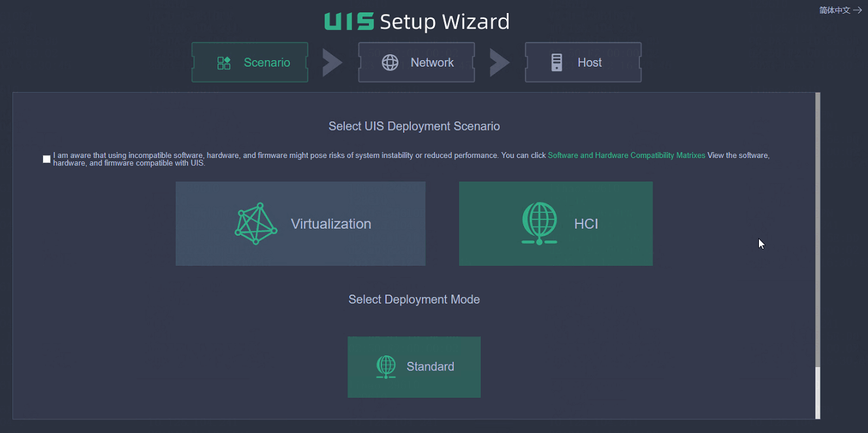Image resolution: width=868 pixels, height=433 pixels.
Task: Click the Scenario step icon
Action: pyautogui.click(x=224, y=63)
